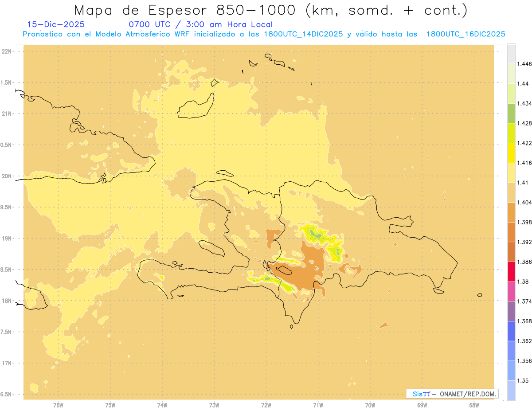
Task: Click the 71W longitude label
Action: 318,406
